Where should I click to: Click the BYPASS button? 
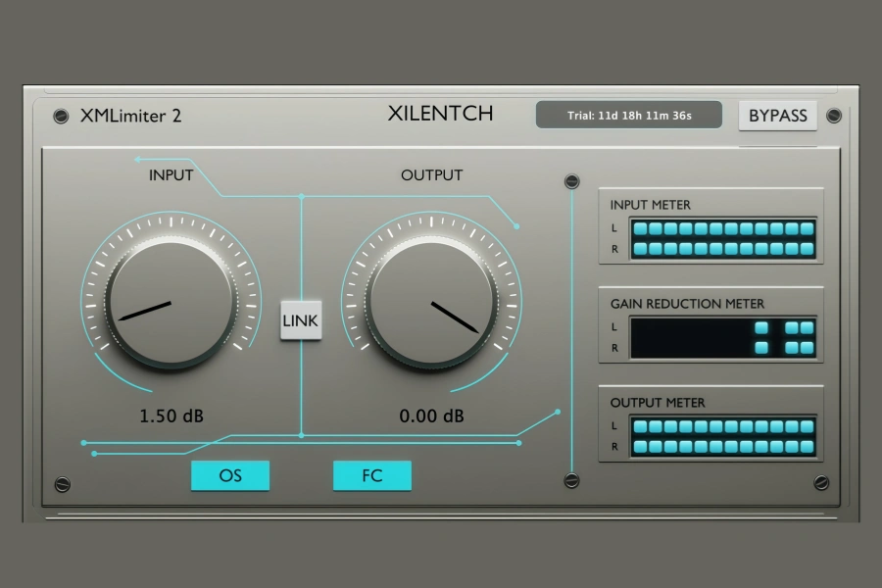[777, 116]
